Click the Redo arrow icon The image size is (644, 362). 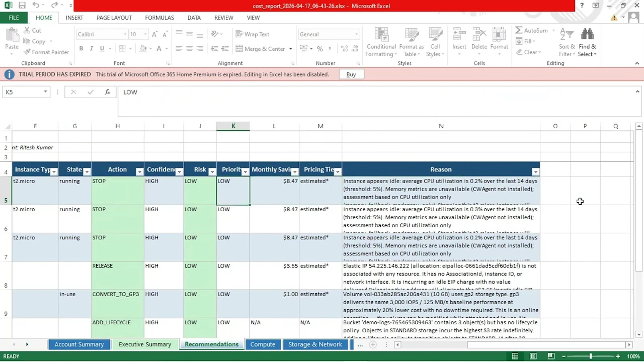pyautogui.click(x=54, y=5)
